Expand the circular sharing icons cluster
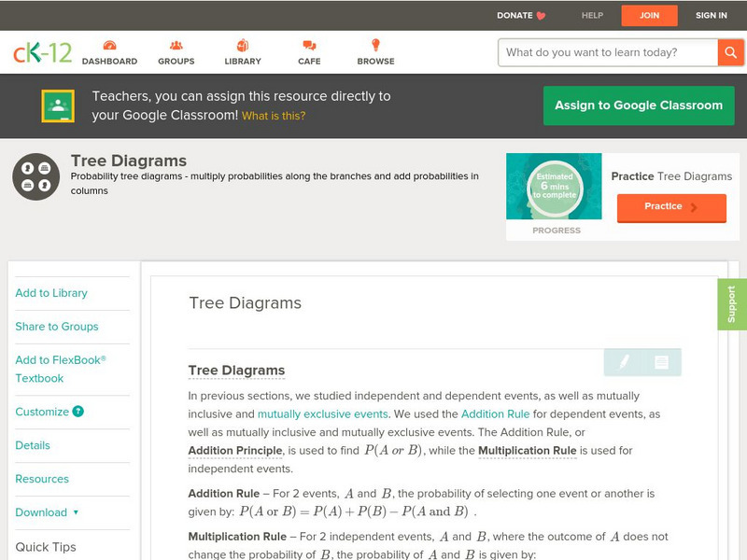Image resolution: width=747 pixels, height=560 pixels. click(x=35, y=175)
